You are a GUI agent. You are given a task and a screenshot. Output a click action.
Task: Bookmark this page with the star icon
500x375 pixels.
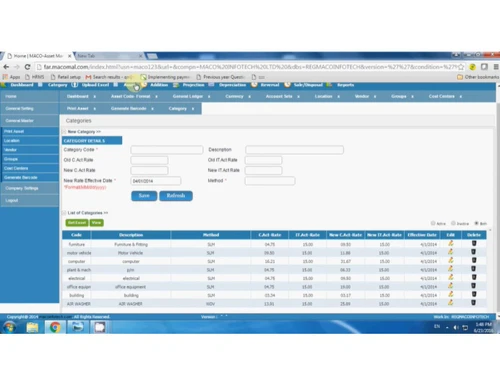pyautogui.click(x=461, y=67)
